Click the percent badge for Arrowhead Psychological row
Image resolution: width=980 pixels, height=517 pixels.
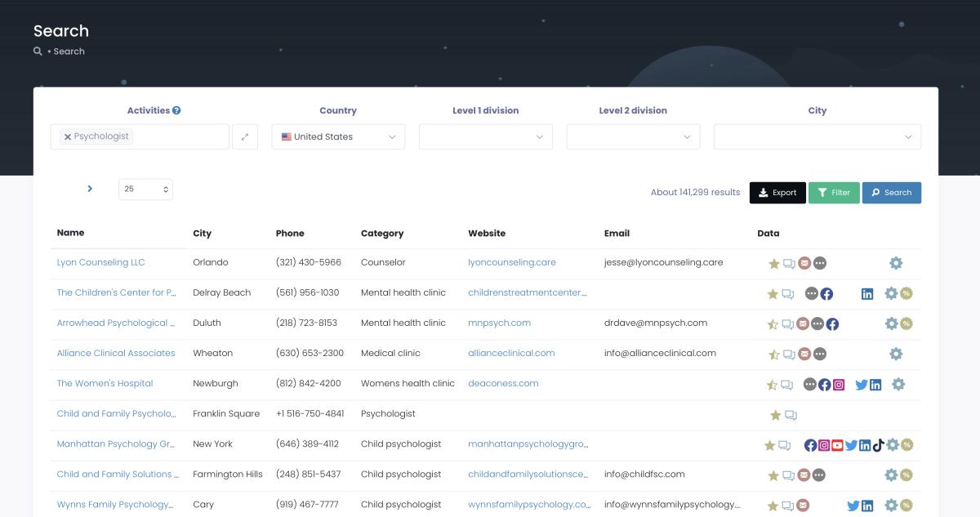(x=905, y=323)
